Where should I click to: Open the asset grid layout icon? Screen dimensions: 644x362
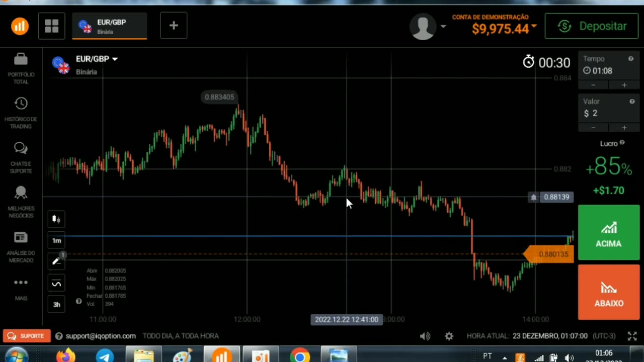[x=51, y=26]
